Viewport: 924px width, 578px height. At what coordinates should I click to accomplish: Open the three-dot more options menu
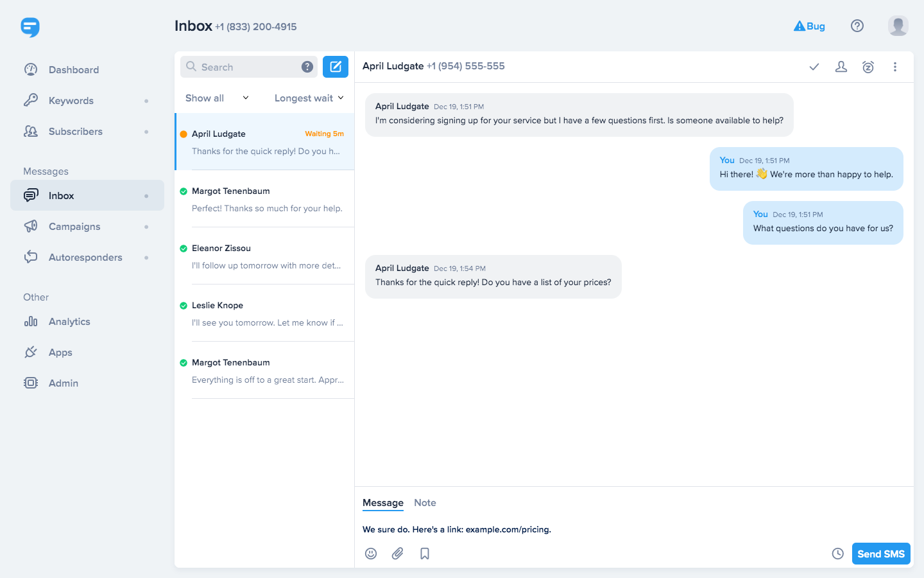pos(894,67)
